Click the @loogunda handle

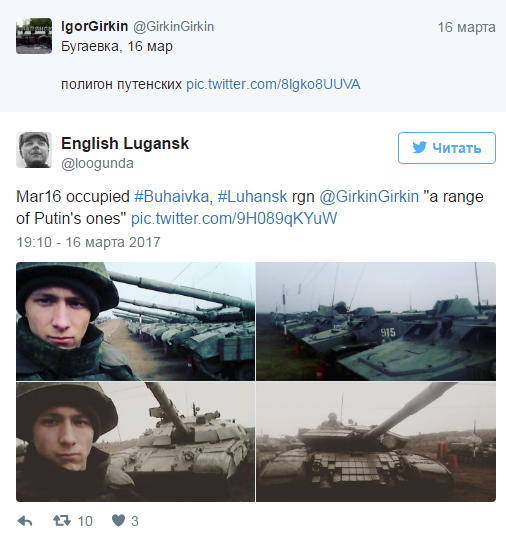click(x=97, y=163)
